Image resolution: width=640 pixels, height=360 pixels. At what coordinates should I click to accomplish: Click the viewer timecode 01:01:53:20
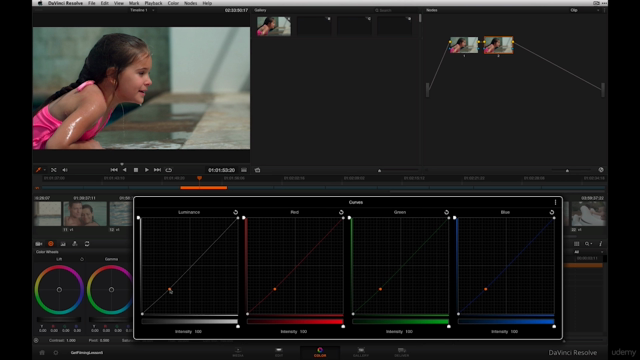click(221, 170)
